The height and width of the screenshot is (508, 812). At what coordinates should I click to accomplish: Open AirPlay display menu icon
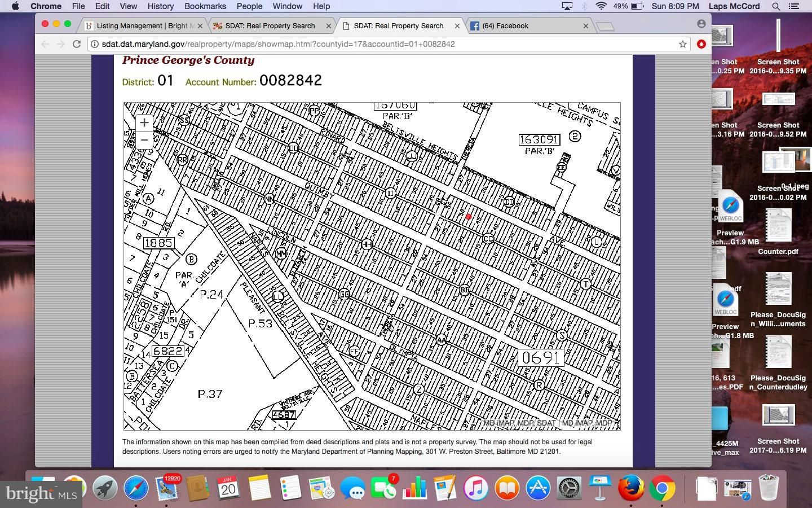567,6
